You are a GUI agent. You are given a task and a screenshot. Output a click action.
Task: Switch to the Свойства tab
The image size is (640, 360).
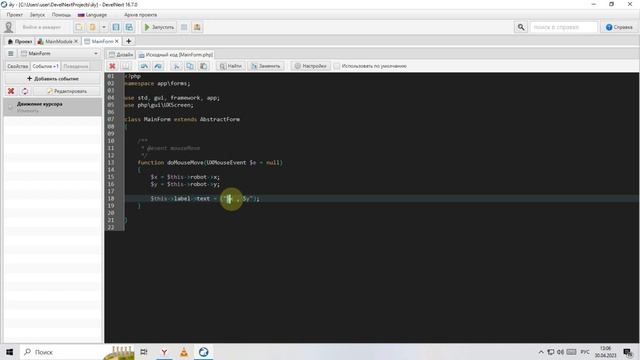[x=18, y=66]
